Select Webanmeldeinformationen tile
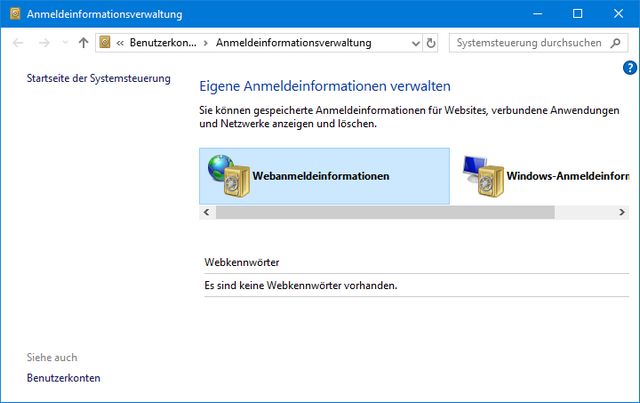Image resolution: width=640 pixels, height=403 pixels. pyautogui.click(x=324, y=176)
